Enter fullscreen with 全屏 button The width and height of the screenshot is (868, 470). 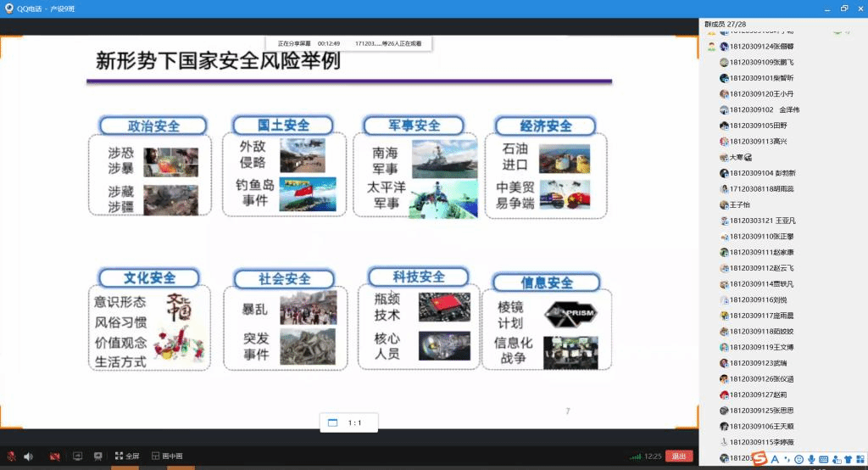[x=127, y=456]
